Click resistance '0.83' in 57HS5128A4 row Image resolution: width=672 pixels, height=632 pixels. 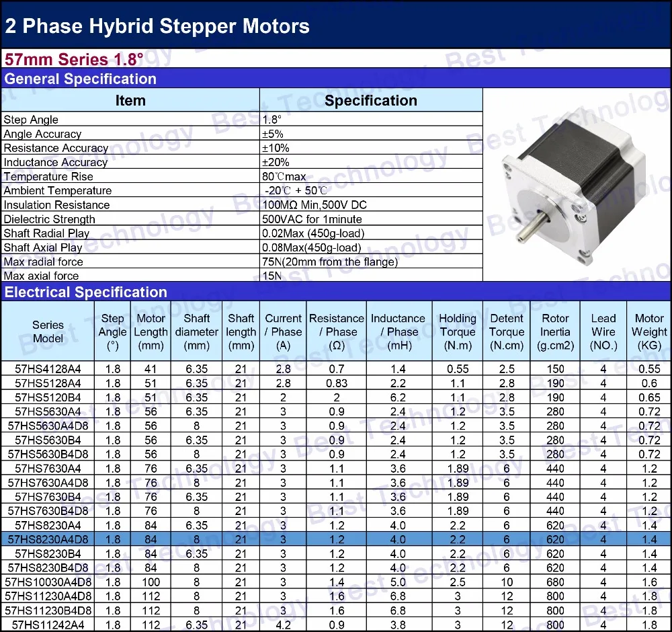337,383
